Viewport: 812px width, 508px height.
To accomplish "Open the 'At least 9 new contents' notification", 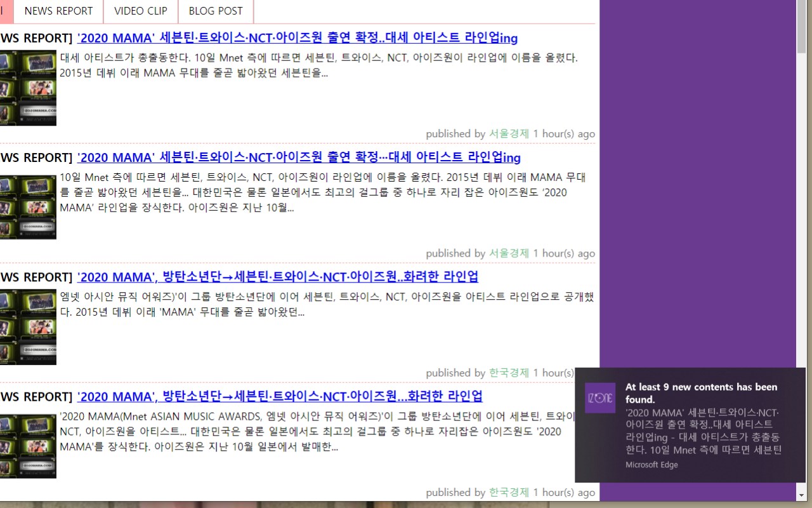I will click(x=690, y=425).
